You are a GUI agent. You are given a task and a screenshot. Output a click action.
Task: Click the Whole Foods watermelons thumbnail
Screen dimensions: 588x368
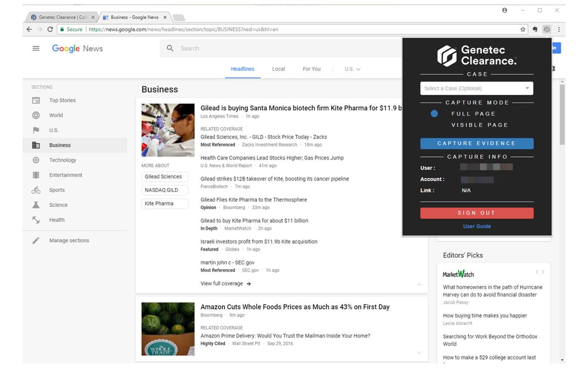(168, 329)
